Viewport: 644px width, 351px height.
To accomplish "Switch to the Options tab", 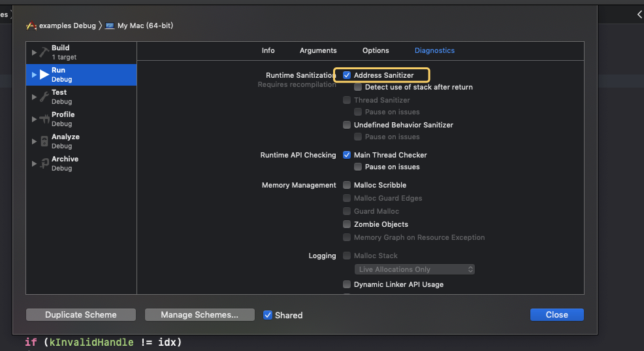I will coord(376,50).
